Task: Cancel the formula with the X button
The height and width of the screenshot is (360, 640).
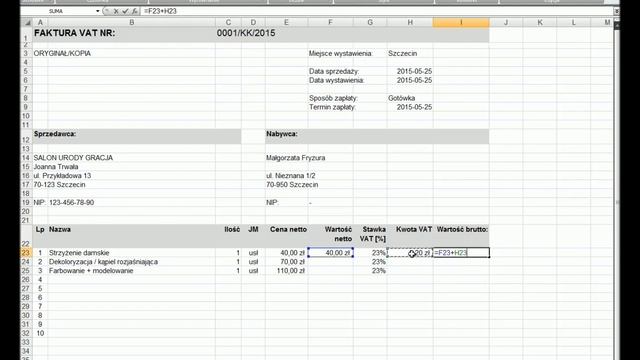Action: click(116, 11)
